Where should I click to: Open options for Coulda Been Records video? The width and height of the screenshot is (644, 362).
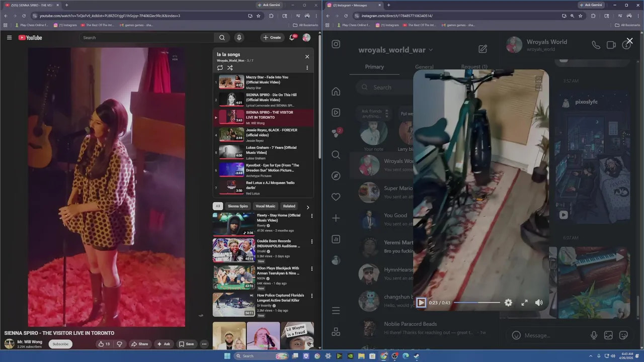tap(311, 241)
